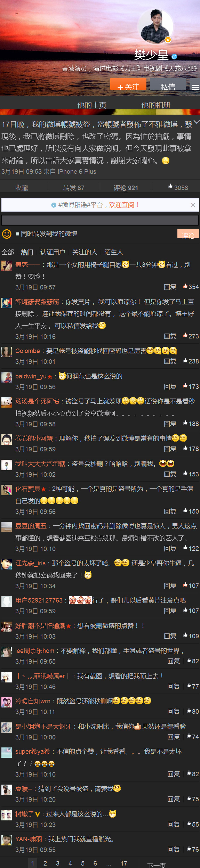Expand the post options chevron
200x868 pixels.
click(x=197, y=122)
